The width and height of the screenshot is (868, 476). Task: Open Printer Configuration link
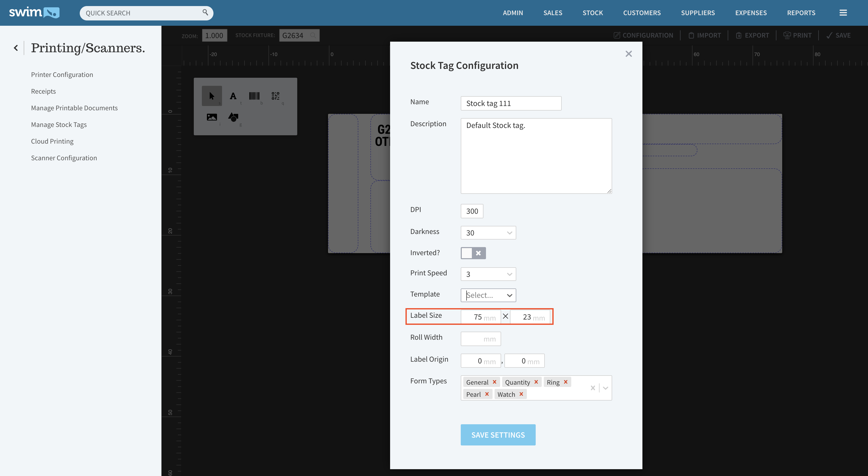point(62,75)
